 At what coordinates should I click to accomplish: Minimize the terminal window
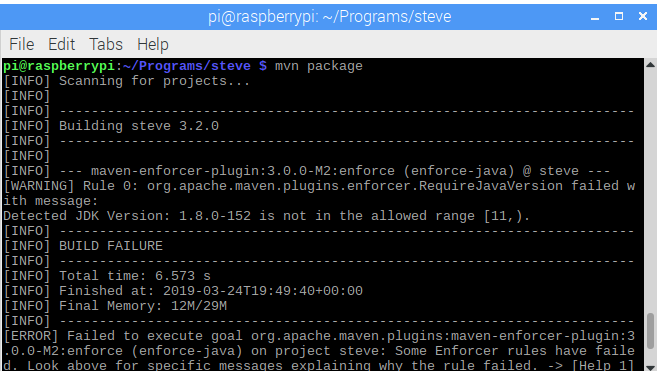tap(595, 17)
